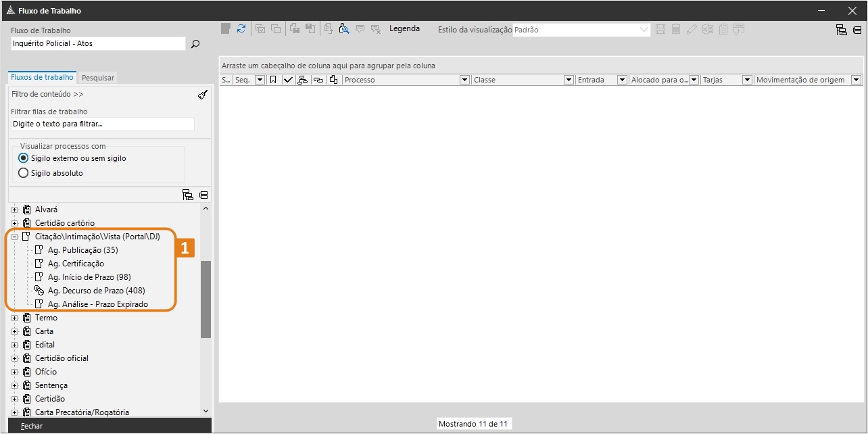Click the refresh icon in the toolbar

241,28
